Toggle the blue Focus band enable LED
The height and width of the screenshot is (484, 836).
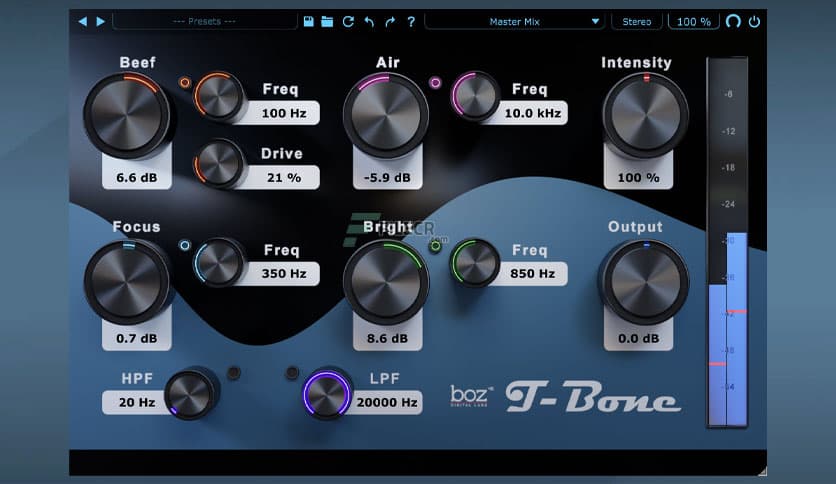click(184, 245)
